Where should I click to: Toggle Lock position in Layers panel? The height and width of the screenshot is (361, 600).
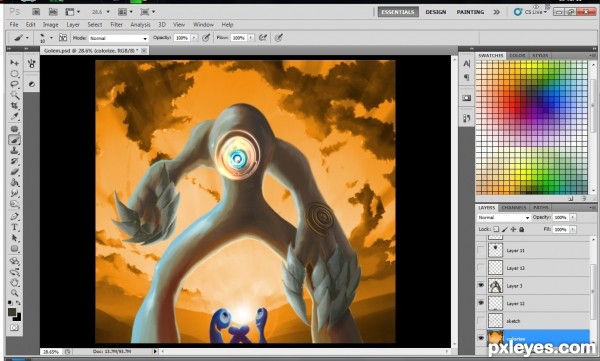pyautogui.click(x=513, y=229)
